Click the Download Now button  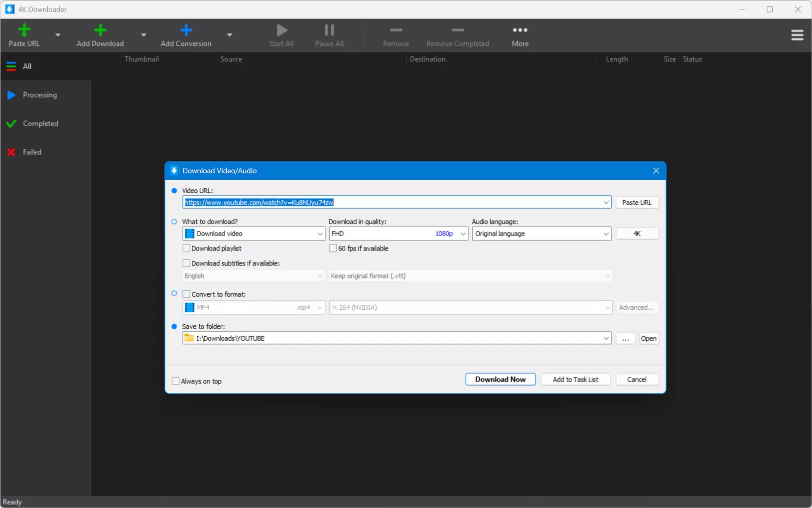(501, 380)
